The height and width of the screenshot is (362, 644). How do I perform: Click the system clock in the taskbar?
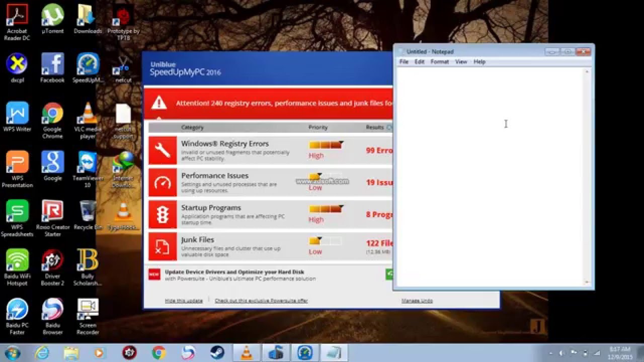pyautogui.click(x=619, y=352)
